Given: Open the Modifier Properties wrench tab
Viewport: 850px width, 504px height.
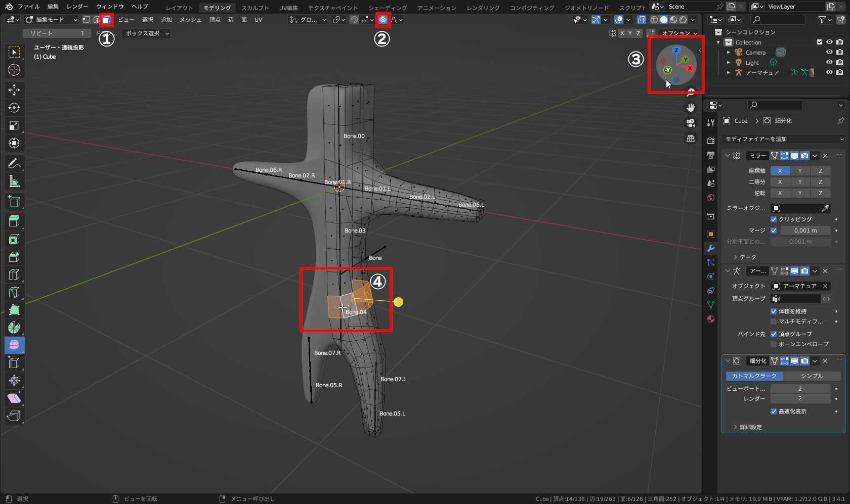Looking at the screenshot, I should [711, 248].
